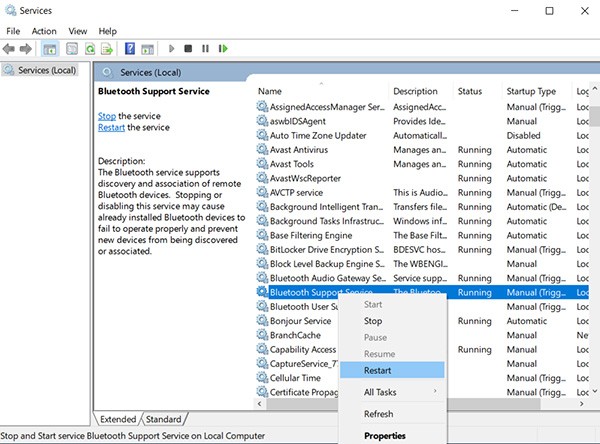Click the gear icon beside AvastWscReporter
Screen dimensions: 600x444
point(262,178)
